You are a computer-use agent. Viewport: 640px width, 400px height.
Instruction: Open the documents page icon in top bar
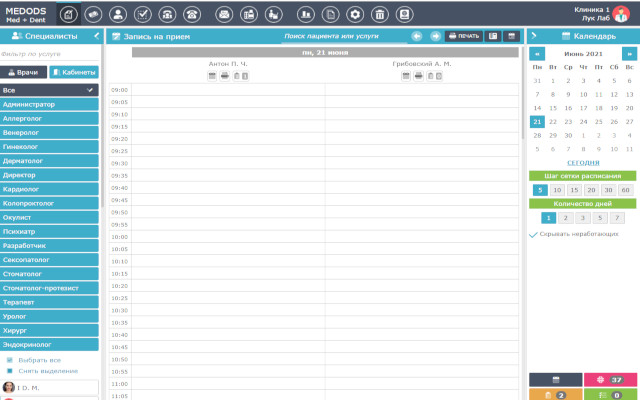[x=331, y=15]
